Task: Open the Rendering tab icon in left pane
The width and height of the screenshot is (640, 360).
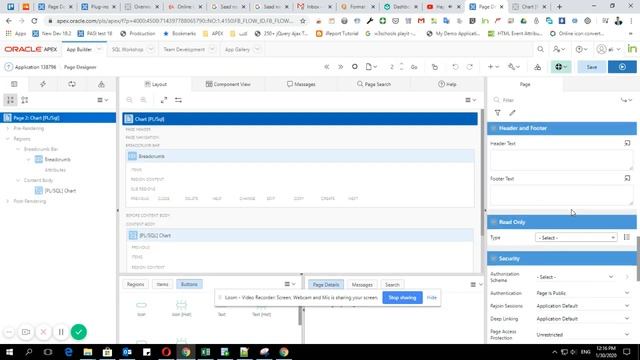Action: click(x=14, y=84)
